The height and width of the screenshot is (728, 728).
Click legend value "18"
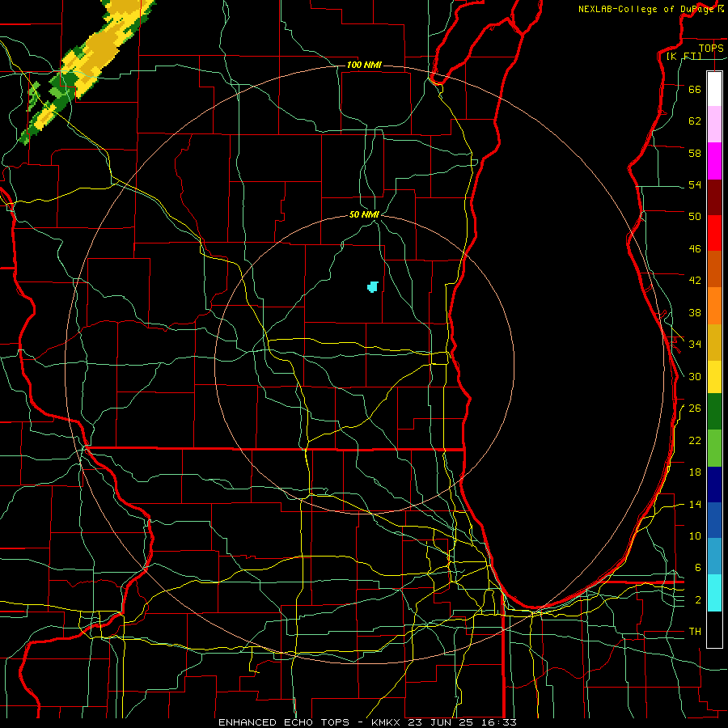(695, 472)
